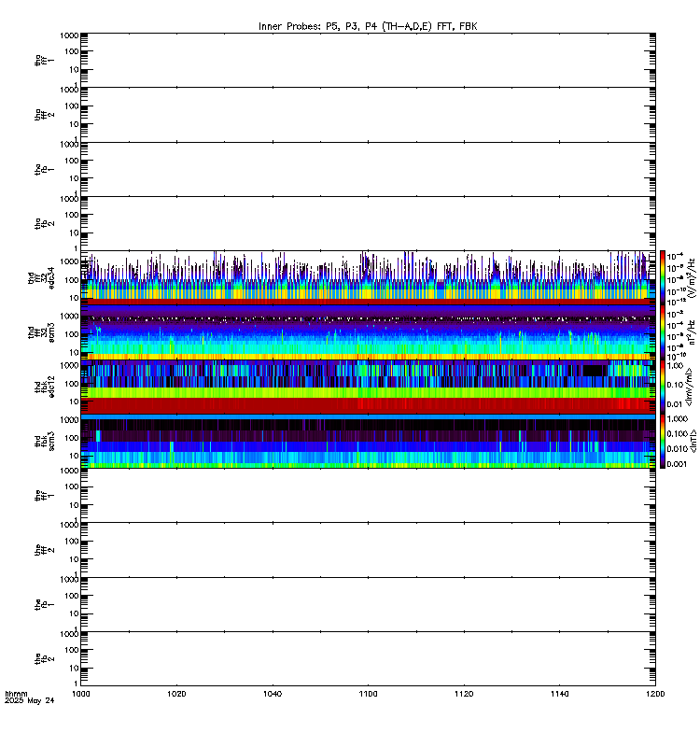Click time axis label "1200"
Screen dimensions: 700x747
[x=655, y=694]
